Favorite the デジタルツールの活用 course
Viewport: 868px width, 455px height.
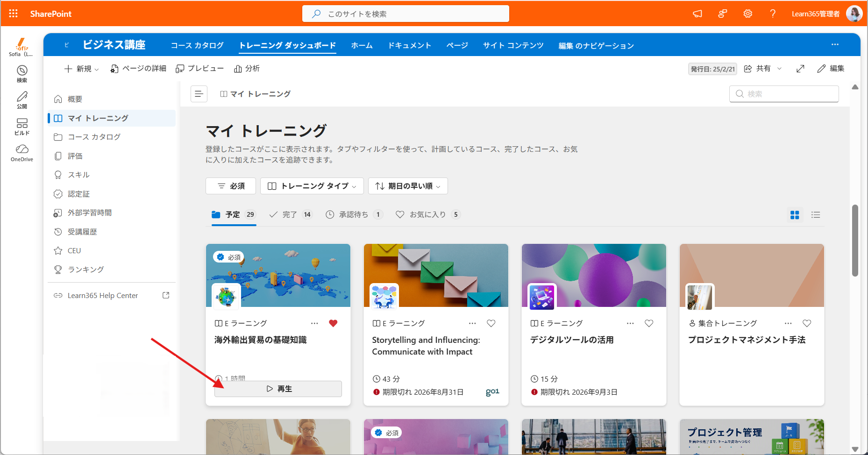click(x=649, y=323)
